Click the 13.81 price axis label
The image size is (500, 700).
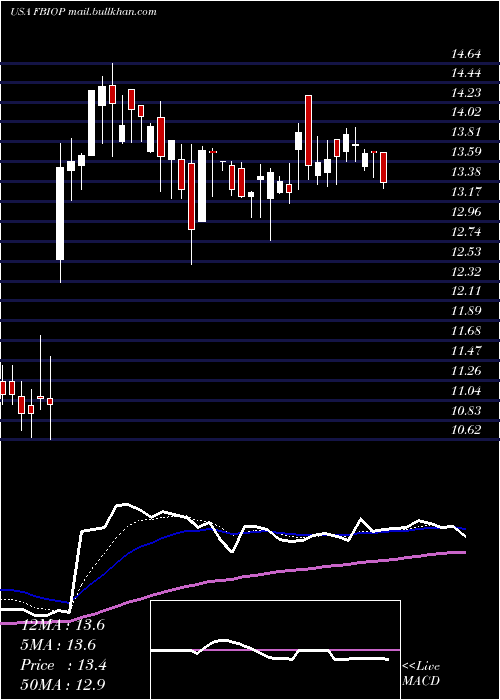tap(466, 132)
